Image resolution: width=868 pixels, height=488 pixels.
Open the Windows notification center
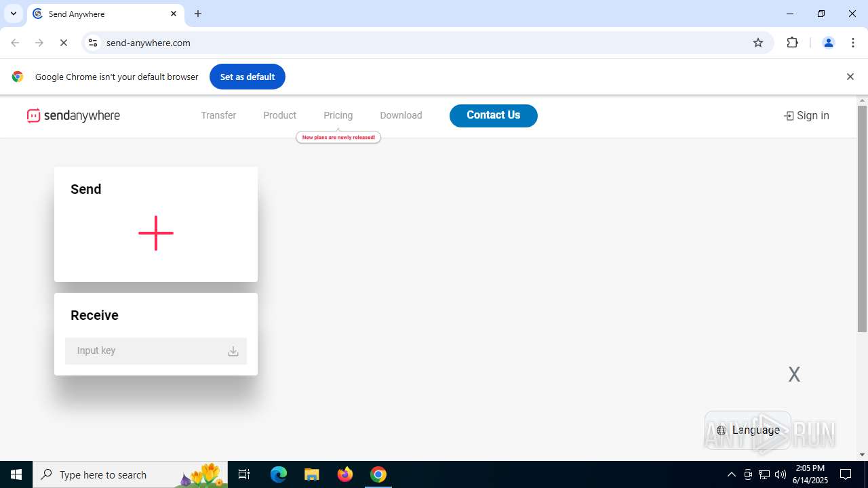click(846, 474)
